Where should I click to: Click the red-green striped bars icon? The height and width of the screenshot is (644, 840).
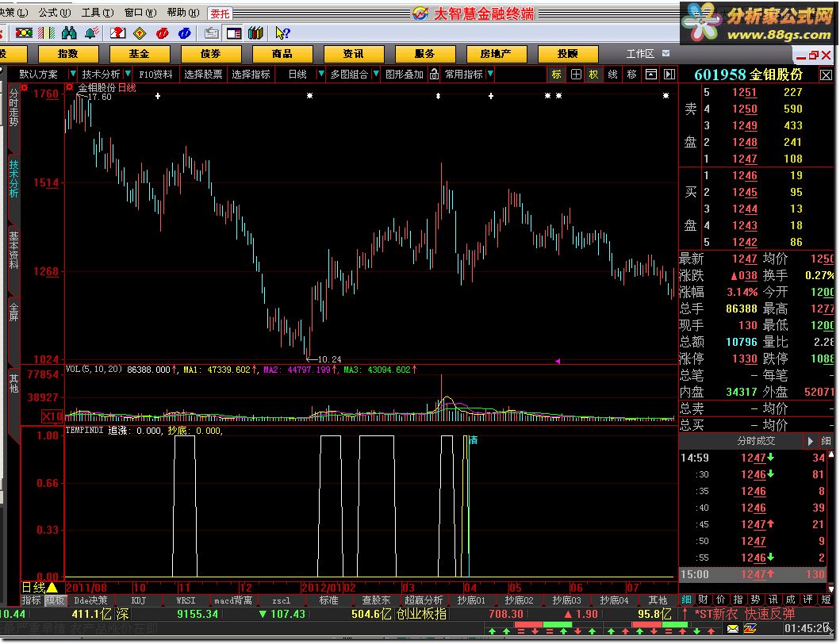47,33
